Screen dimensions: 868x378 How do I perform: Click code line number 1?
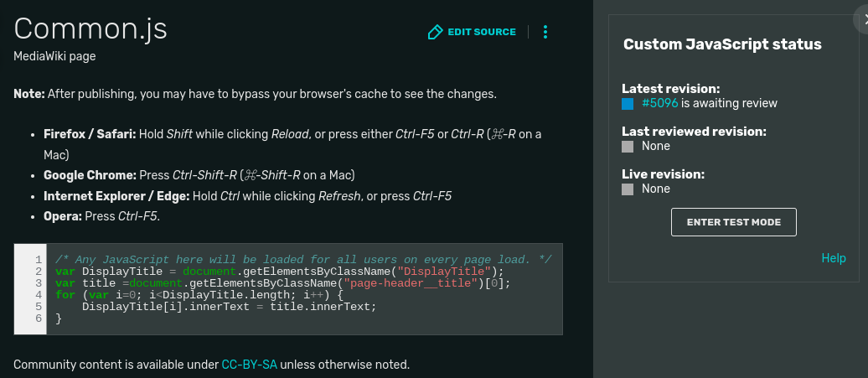click(x=39, y=260)
